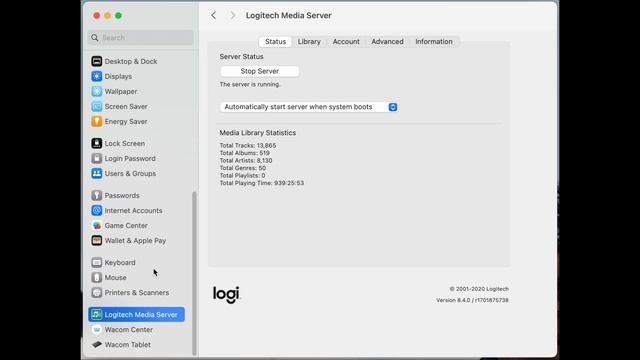Select the Displays label in sidebar

[x=118, y=76]
